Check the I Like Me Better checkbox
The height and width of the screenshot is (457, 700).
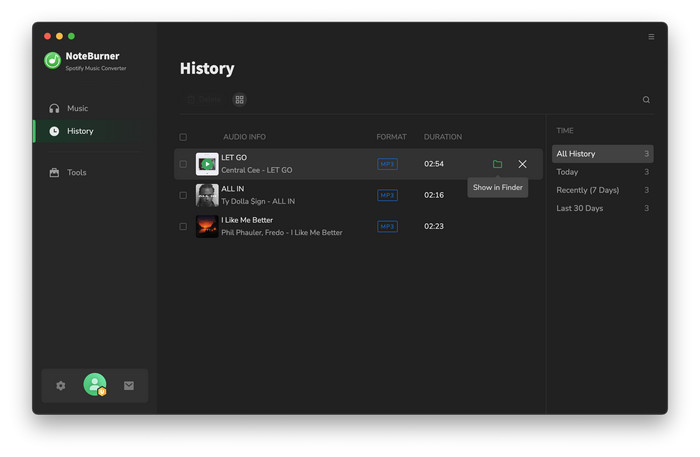(183, 226)
